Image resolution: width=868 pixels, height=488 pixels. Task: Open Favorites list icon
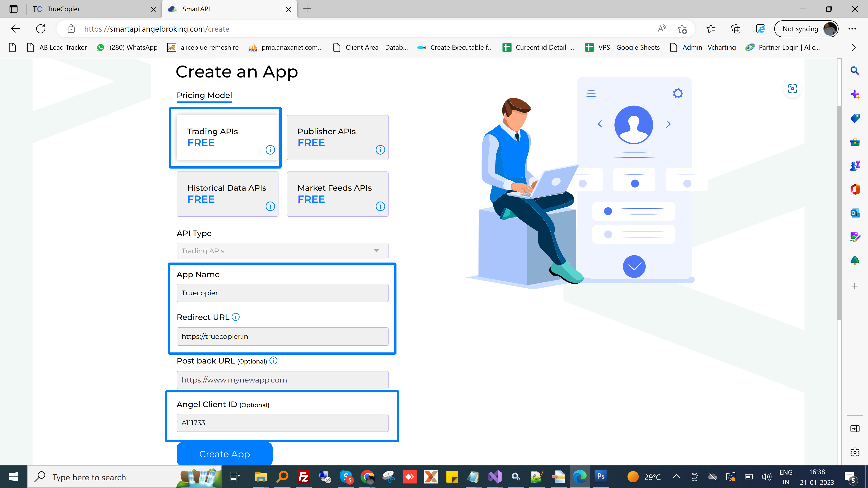pyautogui.click(x=711, y=29)
